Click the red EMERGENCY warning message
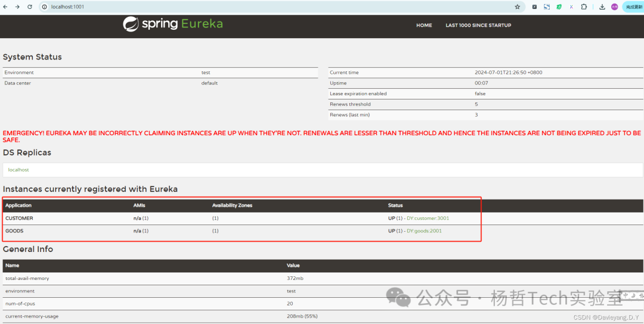644x324 pixels. [x=321, y=136]
